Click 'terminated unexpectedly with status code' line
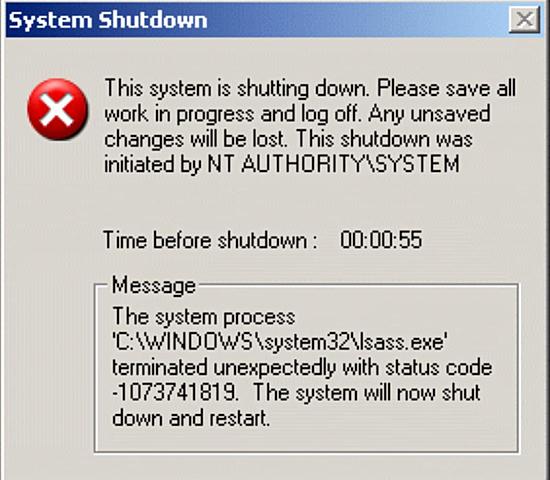550x480 pixels. [302, 367]
